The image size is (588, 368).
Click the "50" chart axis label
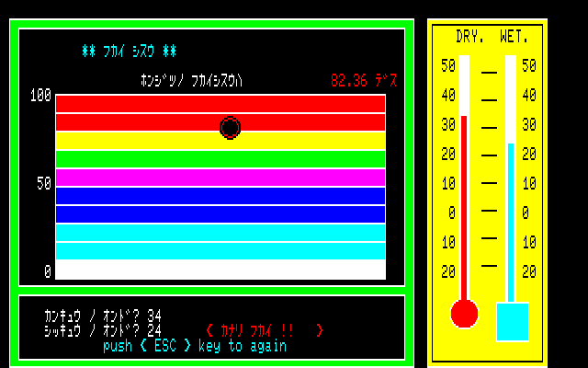coord(44,184)
